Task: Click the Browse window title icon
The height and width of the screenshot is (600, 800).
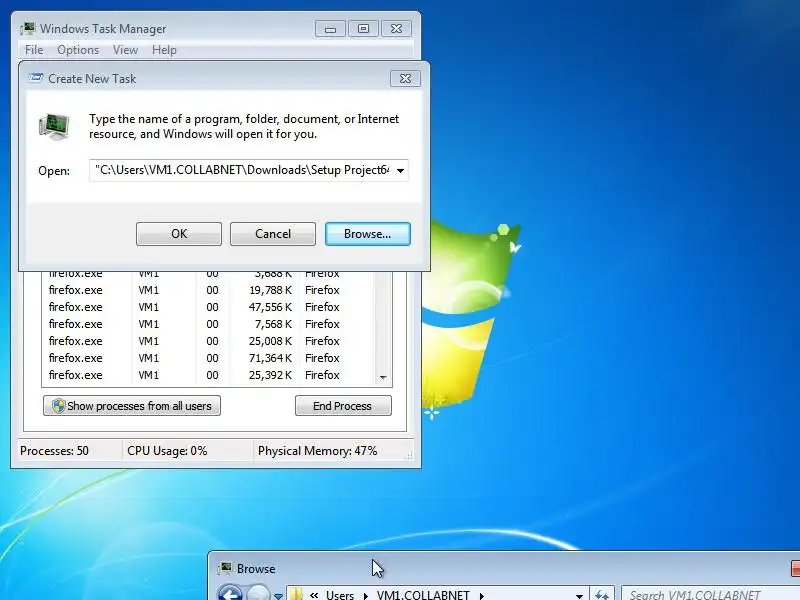Action: (224, 568)
